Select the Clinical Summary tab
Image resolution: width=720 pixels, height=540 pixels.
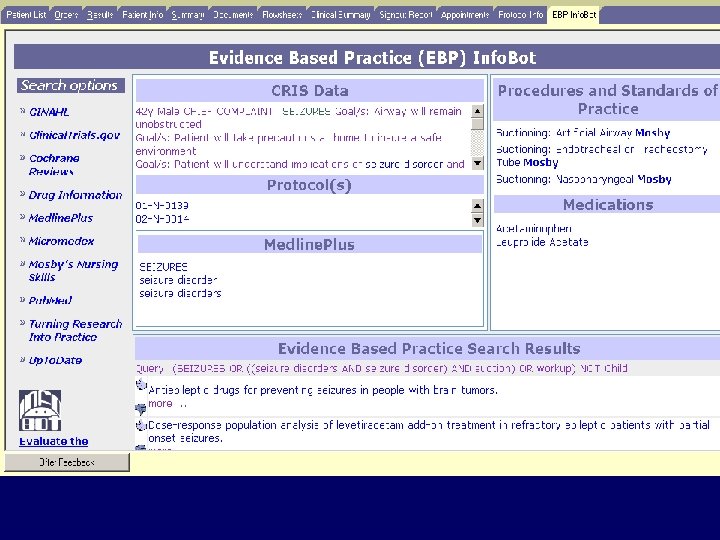[x=340, y=15]
